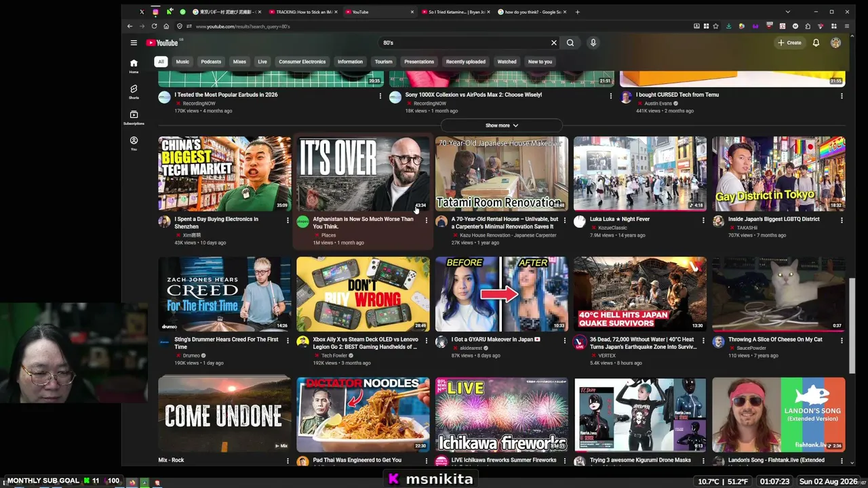Open the Create menu
The image size is (868, 488).
point(790,43)
